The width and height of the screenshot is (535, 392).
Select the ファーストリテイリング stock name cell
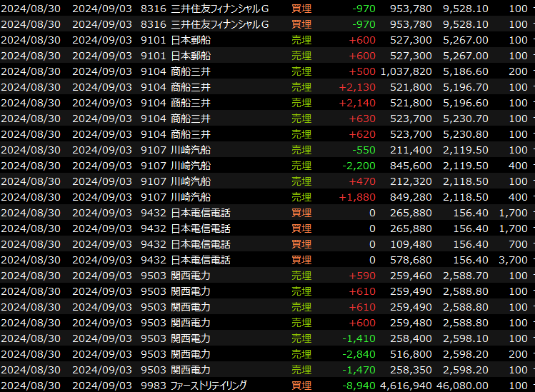pyautogui.click(x=209, y=386)
